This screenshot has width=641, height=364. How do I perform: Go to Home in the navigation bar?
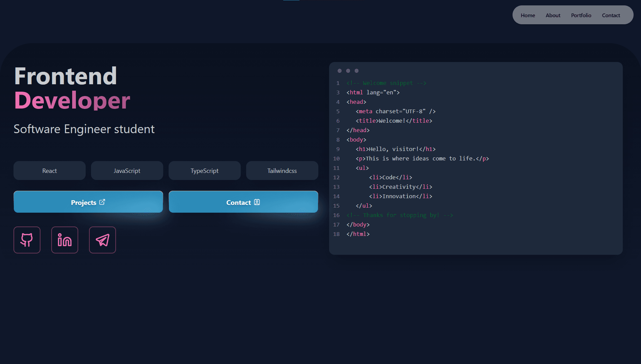[x=528, y=15]
